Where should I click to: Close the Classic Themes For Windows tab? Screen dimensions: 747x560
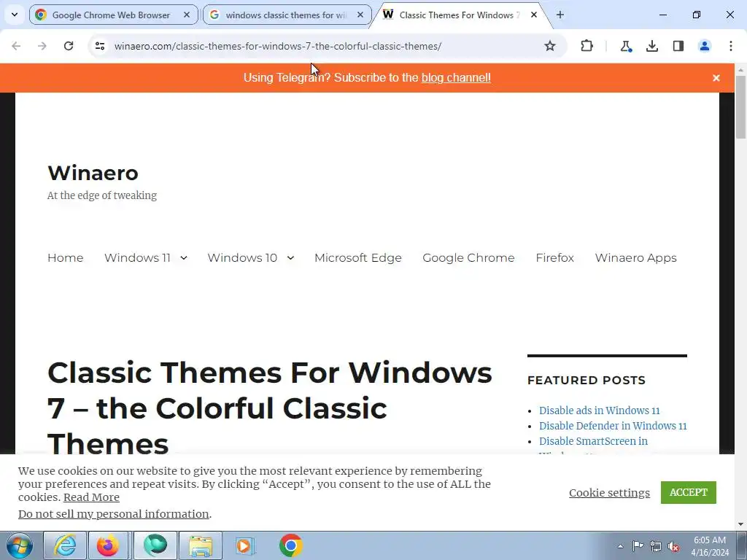[x=533, y=15]
